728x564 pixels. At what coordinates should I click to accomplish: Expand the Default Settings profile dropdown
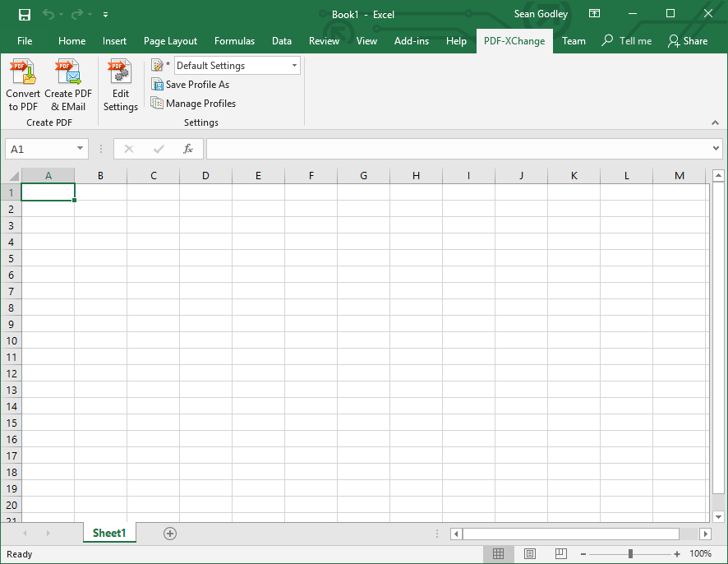pos(294,66)
